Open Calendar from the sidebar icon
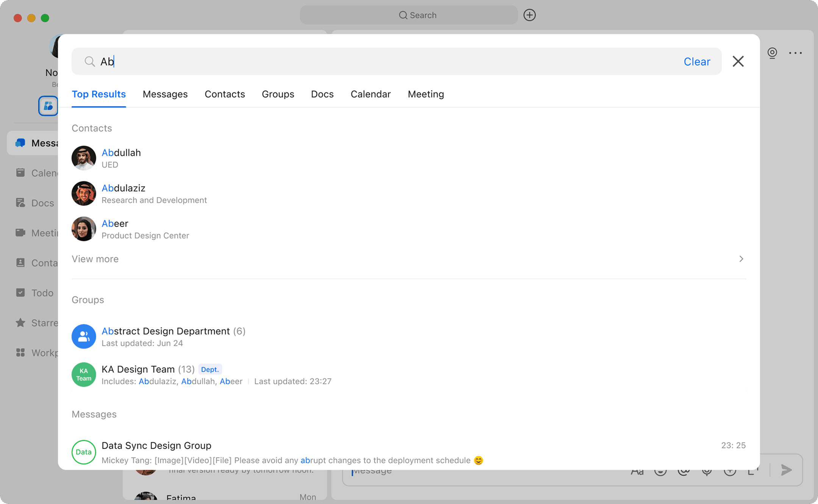 [20, 173]
